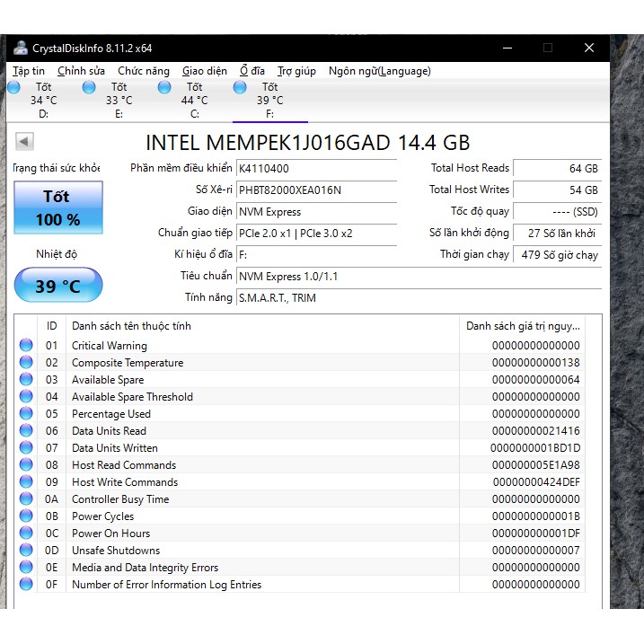This screenshot has height=644, width=644.
Task: Open the Chức năng menu
Action: tap(144, 71)
